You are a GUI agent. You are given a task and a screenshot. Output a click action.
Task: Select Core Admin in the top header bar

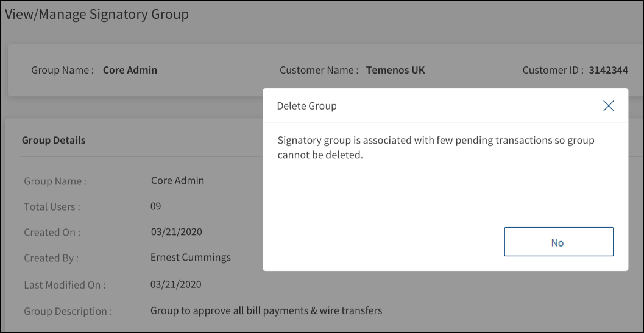(x=130, y=70)
